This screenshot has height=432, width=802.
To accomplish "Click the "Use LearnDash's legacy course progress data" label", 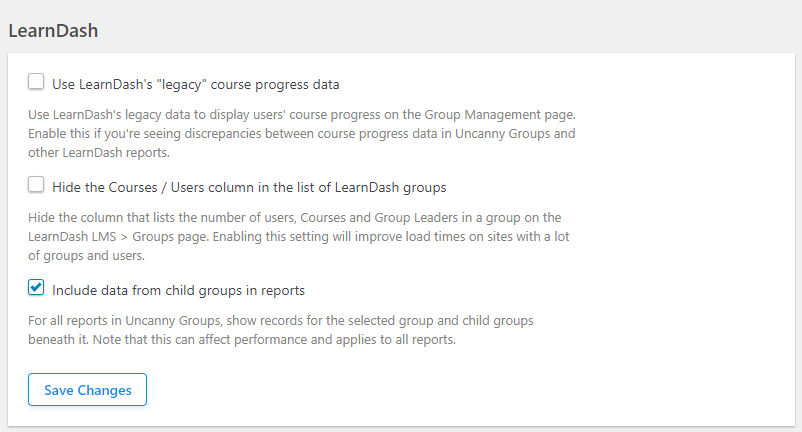I will tap(196, 84).
